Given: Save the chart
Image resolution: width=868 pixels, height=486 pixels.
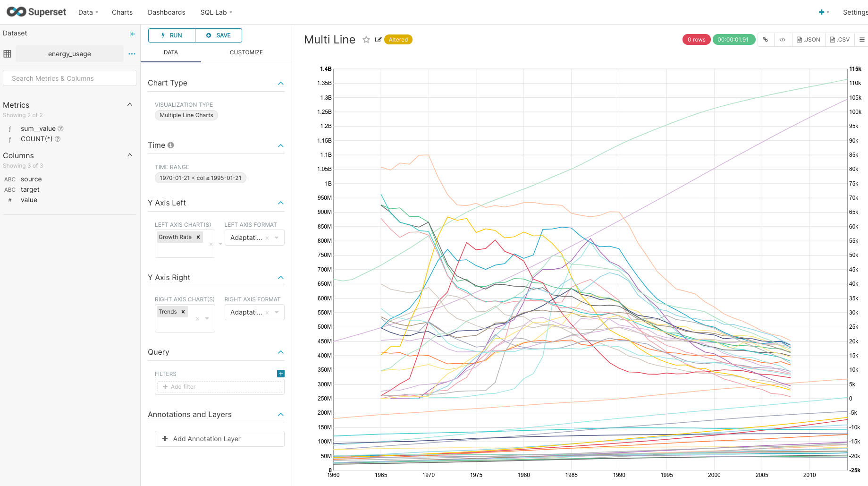Looking at the screenshot, I should [219, 35].
